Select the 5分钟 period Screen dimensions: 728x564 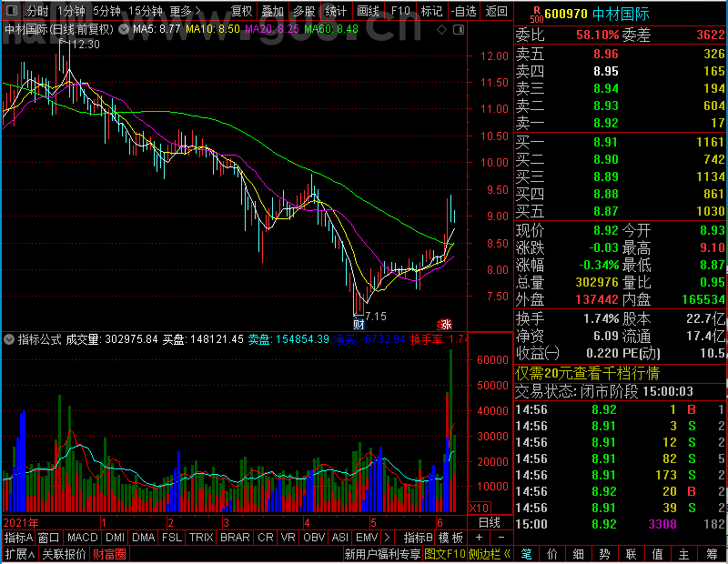click(106, 11)
